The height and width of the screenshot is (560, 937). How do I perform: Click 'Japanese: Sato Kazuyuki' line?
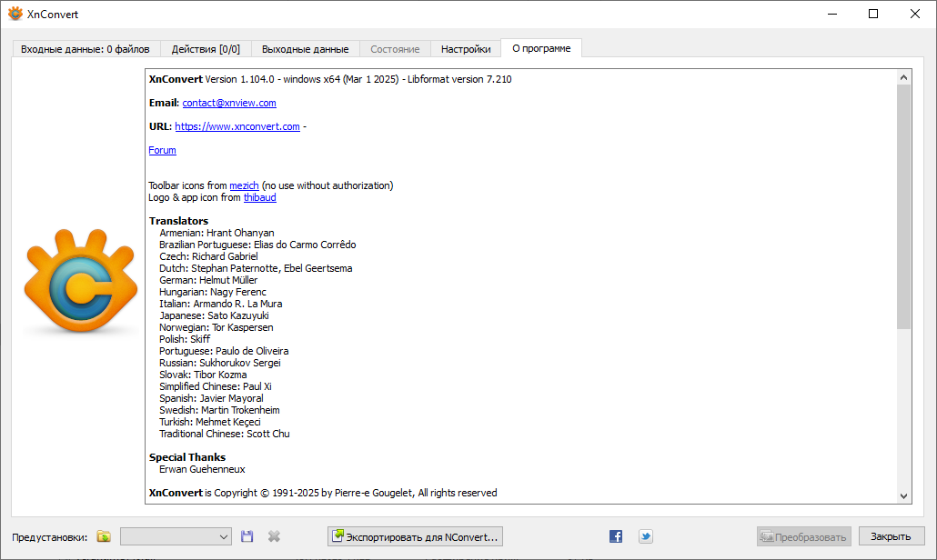tap(214, 315)
